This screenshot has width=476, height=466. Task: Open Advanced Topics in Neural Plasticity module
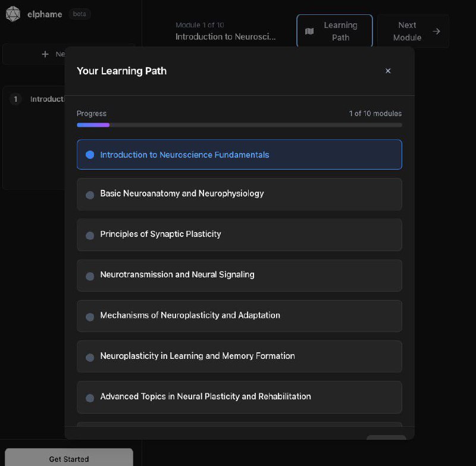pyautogui.click(x=239, y=397)
